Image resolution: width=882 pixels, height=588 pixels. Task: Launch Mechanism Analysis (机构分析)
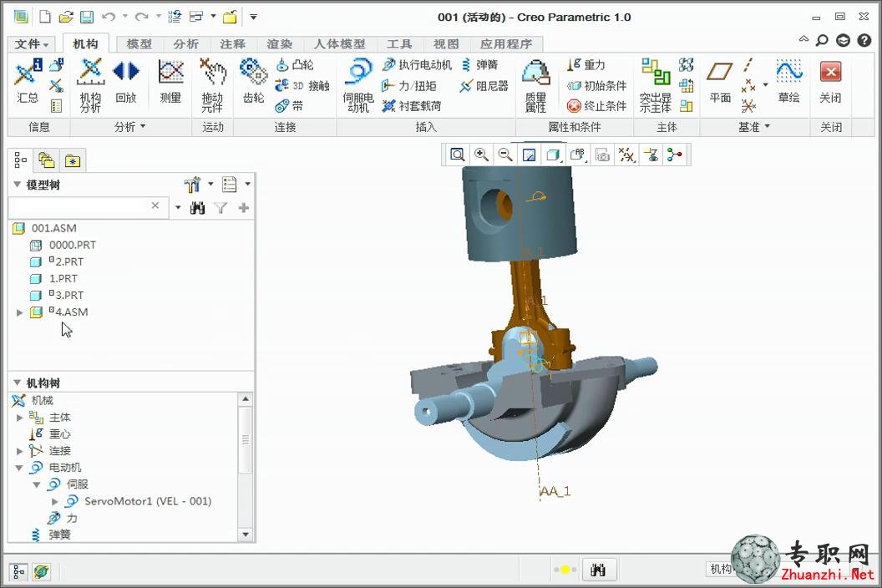[90, 85]
